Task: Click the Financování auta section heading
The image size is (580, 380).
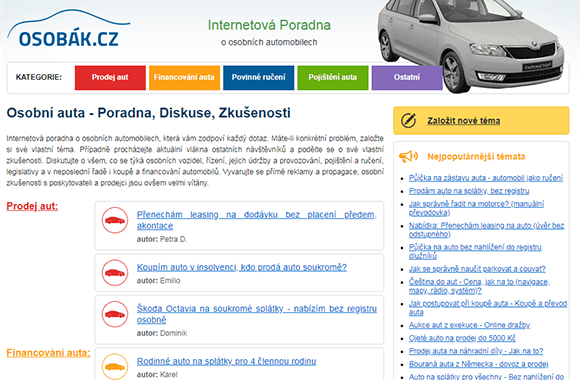Action: (48, 353)
